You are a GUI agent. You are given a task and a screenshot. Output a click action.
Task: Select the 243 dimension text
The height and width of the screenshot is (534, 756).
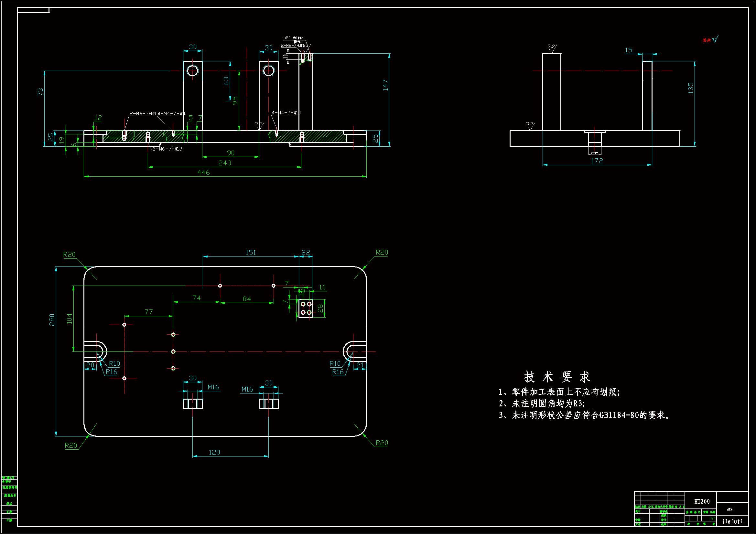pos(225,163)
